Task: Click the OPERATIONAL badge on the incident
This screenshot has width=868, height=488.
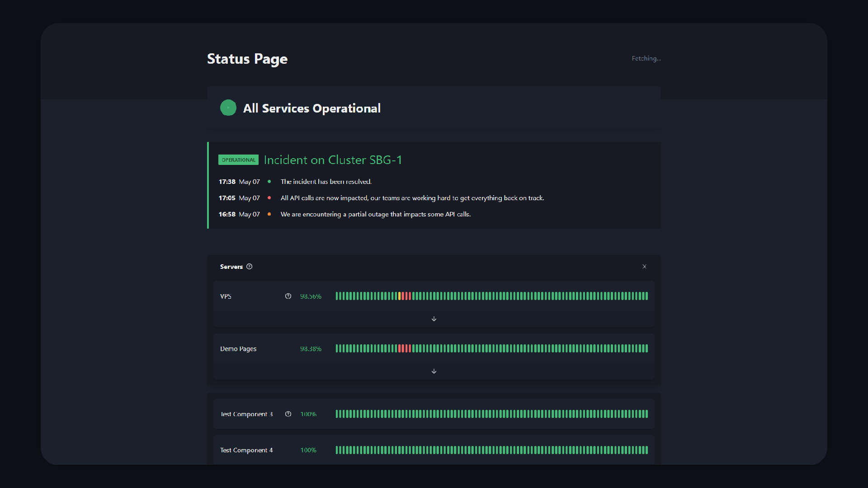Action: pyautogui.click(x=238, y=160)
